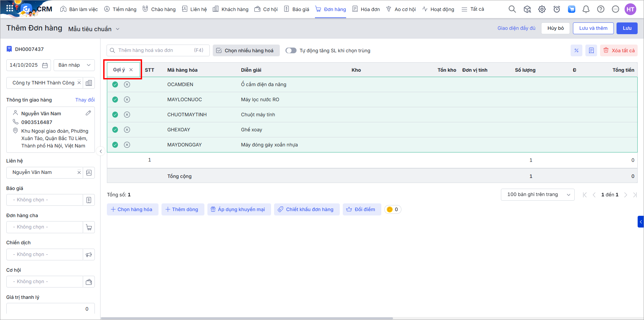
Task: Click the Thay đổi link
Action: pyautogui.click(x=85, y=100)
